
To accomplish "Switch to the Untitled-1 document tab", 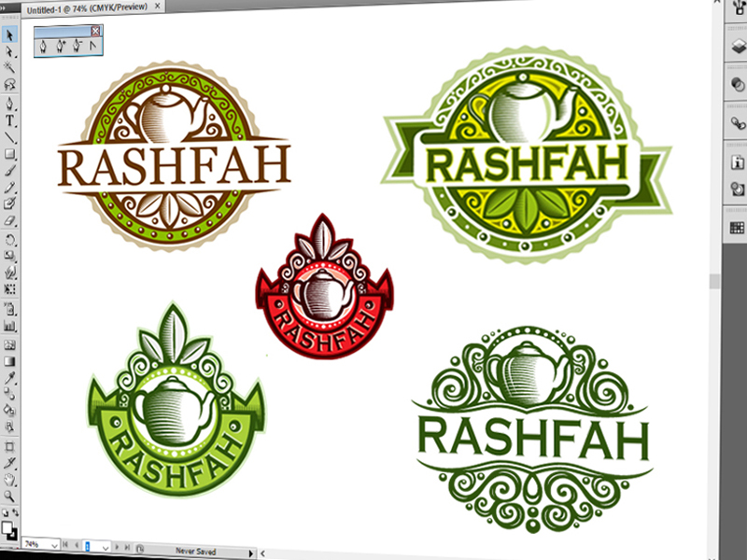I will 87,8.
